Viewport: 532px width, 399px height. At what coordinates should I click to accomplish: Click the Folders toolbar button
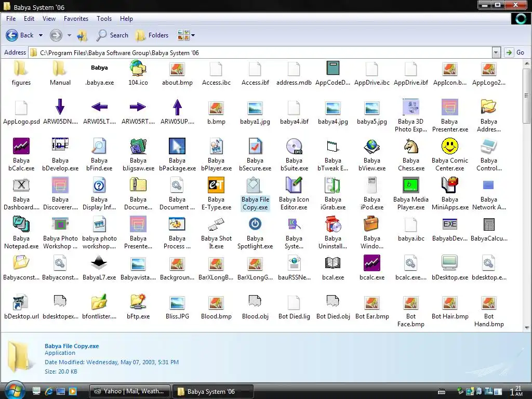coord(152,35)
